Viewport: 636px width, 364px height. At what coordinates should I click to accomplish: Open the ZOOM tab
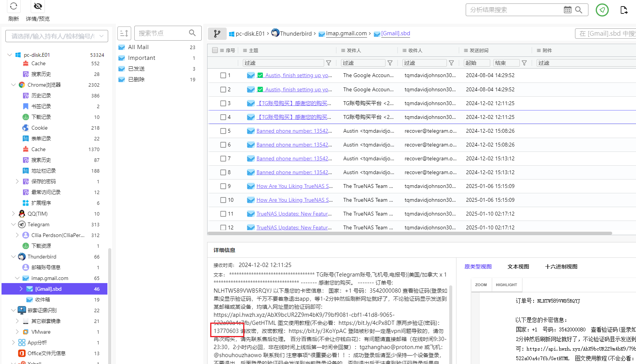click(481, 285)
